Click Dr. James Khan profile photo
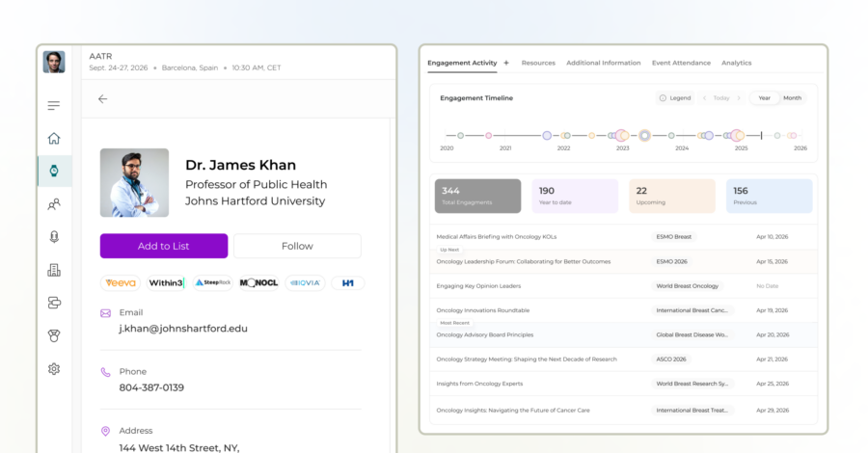The image size is (868, 453). coord(134,182)
